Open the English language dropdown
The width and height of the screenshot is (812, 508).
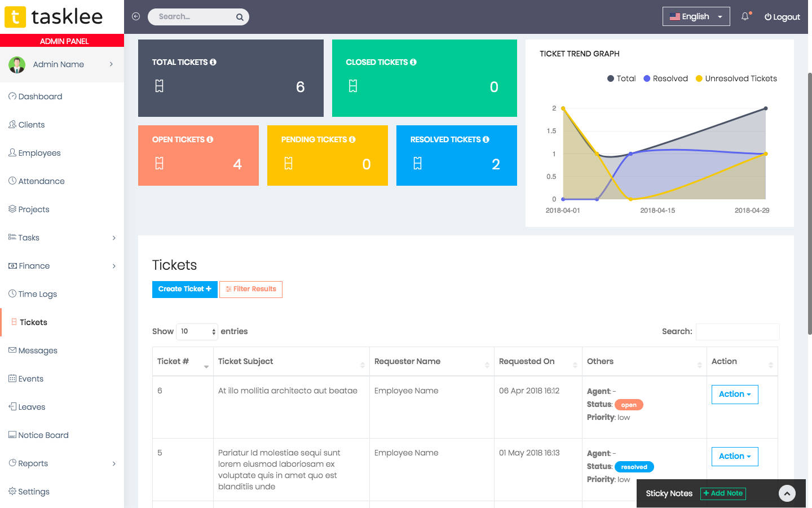coord(696,16)
